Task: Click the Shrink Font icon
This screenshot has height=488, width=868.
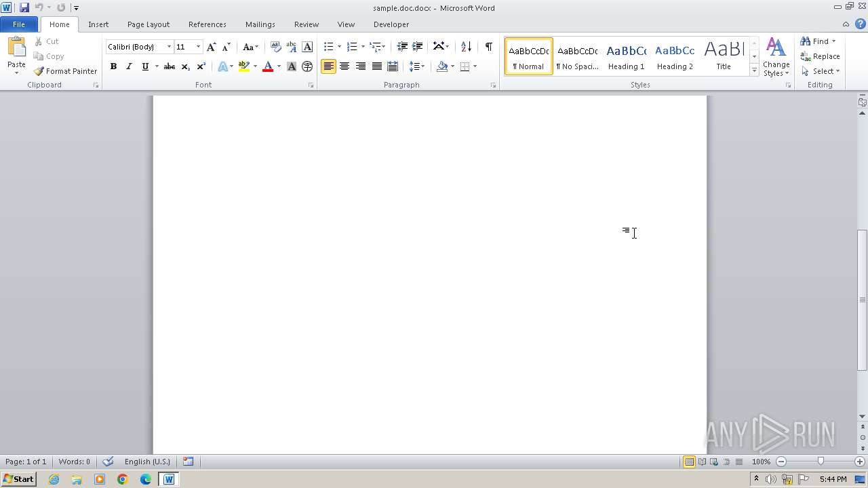Action: [x=226, y=47]
